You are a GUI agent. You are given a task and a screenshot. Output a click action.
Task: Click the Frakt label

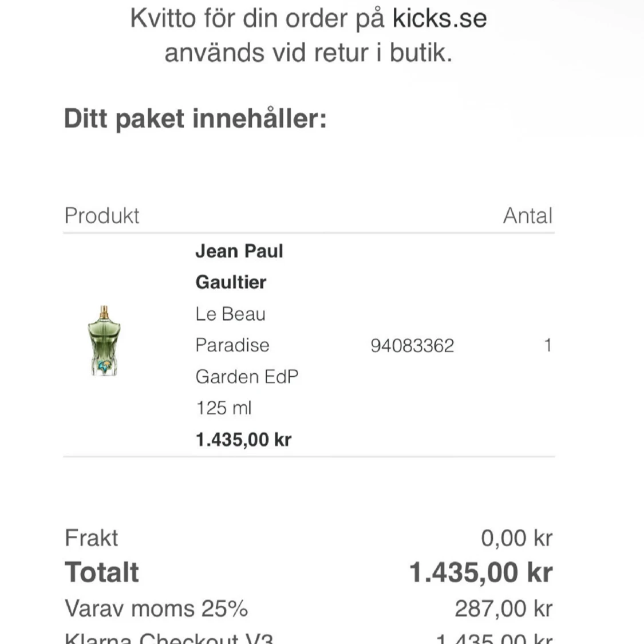click(x=91, y=538)
